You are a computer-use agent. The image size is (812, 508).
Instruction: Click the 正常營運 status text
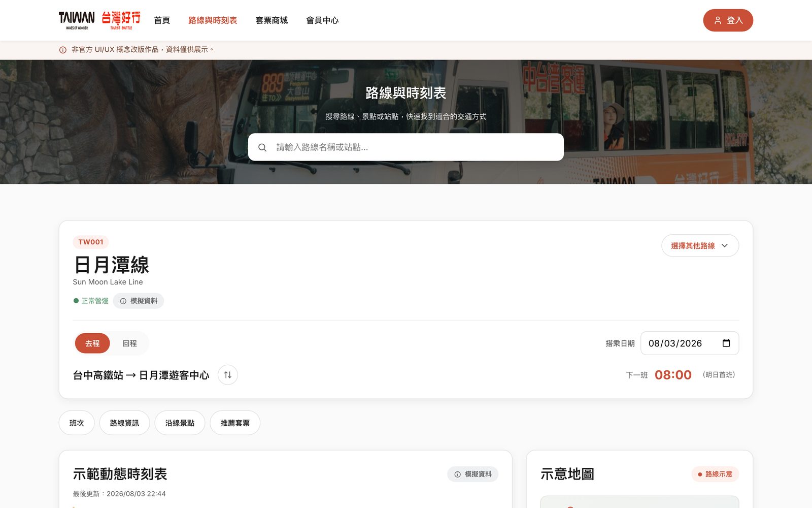click(x=95, y=301)
